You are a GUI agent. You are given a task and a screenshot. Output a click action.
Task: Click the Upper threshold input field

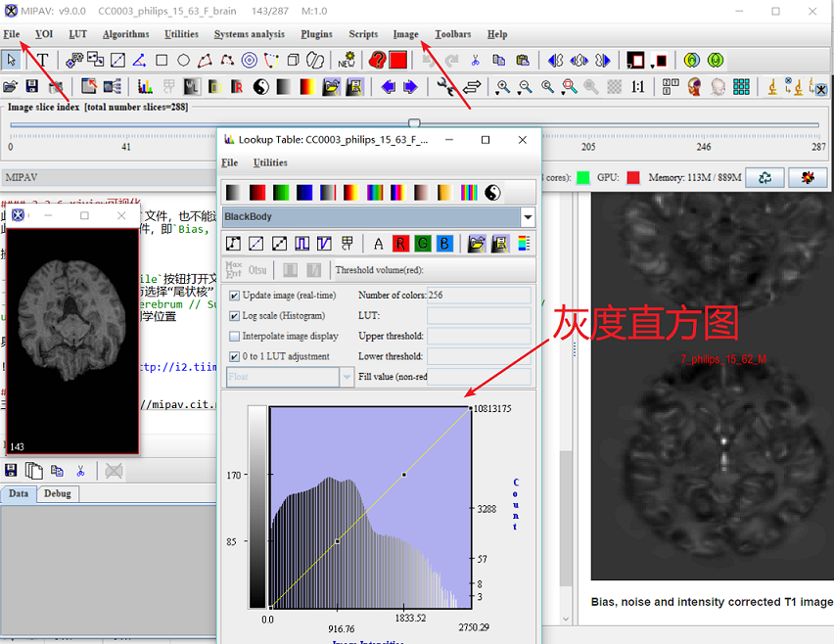coord(479,336)
